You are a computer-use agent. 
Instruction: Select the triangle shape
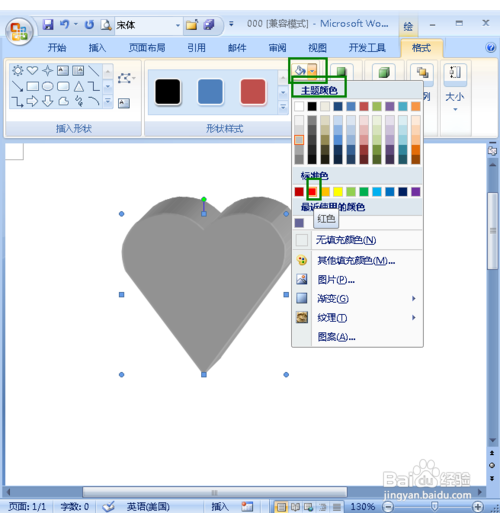(79, 86)
